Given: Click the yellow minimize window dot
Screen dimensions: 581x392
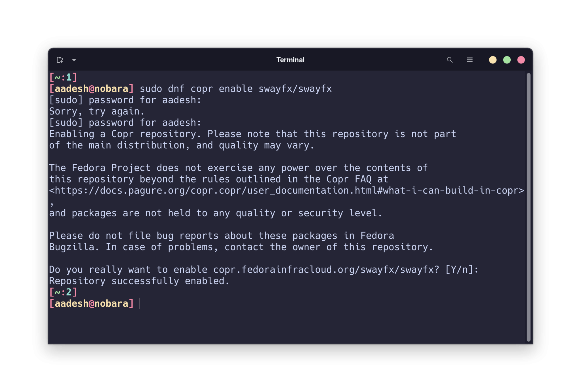Looking at the screenshot, I should click(x=492, y=60).
